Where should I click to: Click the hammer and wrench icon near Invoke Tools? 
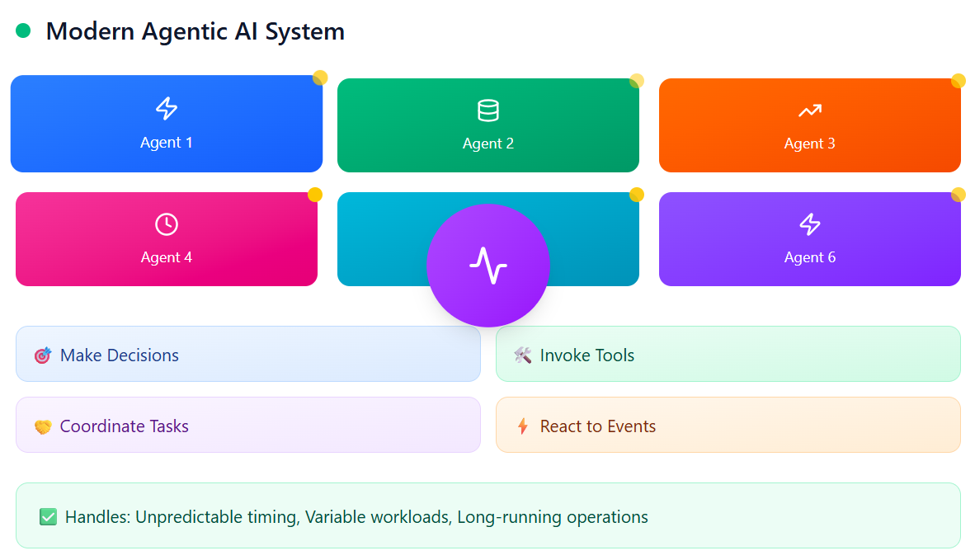pyautogui.click(x=523, y=355)
